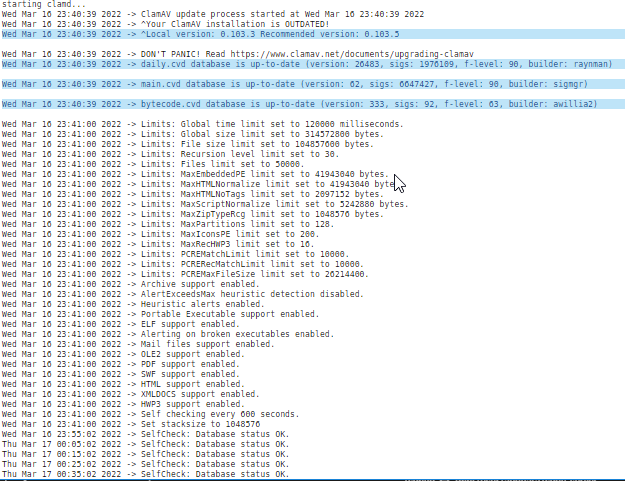Select the 'MaxRecHWP3 limit' log entry

coord(158,244)
